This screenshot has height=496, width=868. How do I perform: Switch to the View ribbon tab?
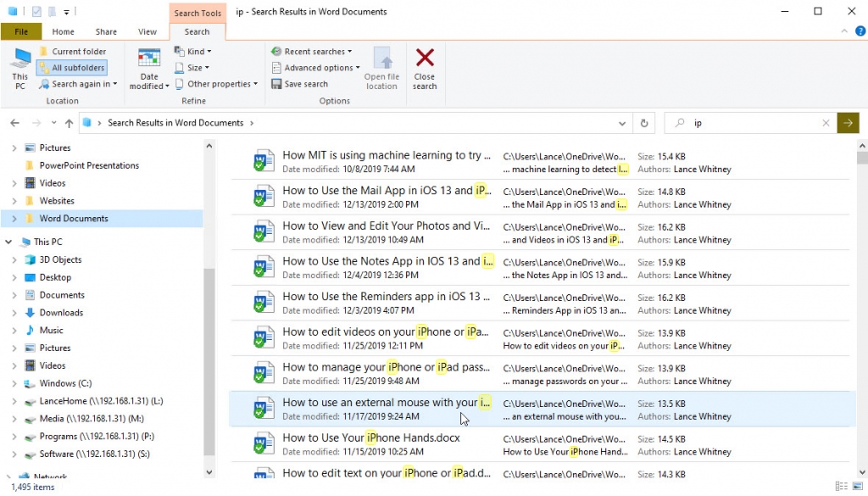tap(147, 32)
